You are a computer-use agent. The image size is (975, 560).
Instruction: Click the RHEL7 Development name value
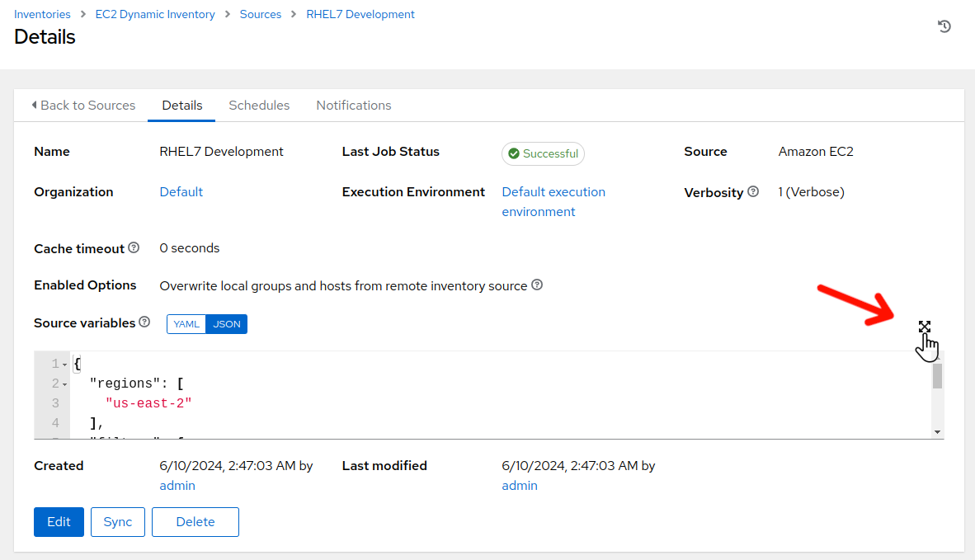221,152
